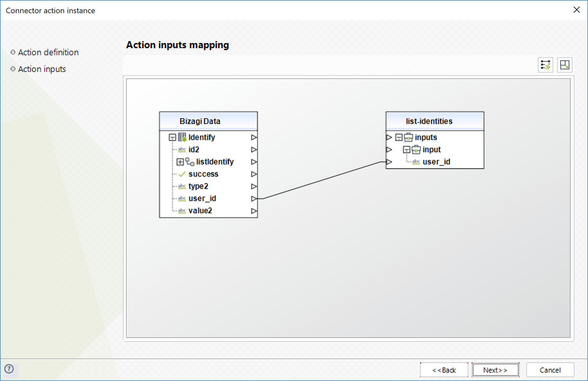
Task: Select the user_id mapping connection line
Action: (322, 180)
